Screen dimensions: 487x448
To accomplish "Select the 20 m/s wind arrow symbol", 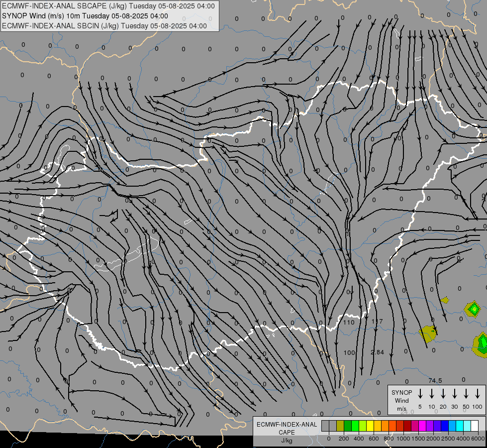I will pyautogui.click(x=443, y=394).
